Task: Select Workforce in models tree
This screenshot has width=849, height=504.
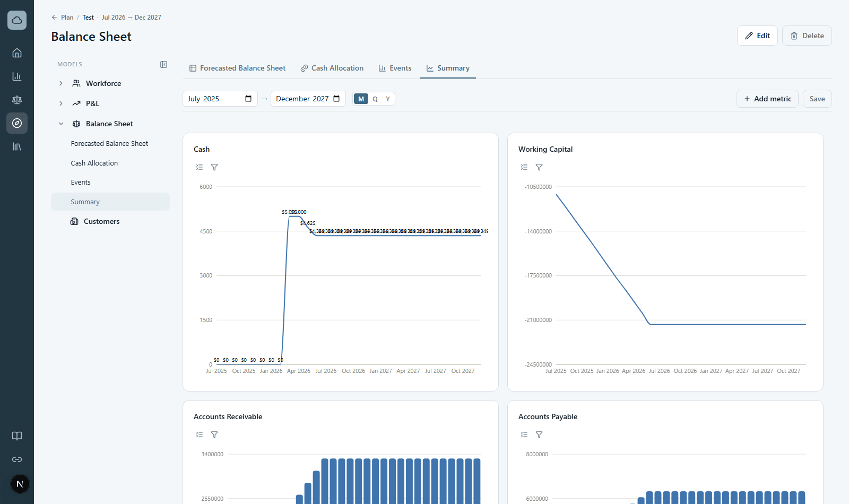Action: (103, 83)
